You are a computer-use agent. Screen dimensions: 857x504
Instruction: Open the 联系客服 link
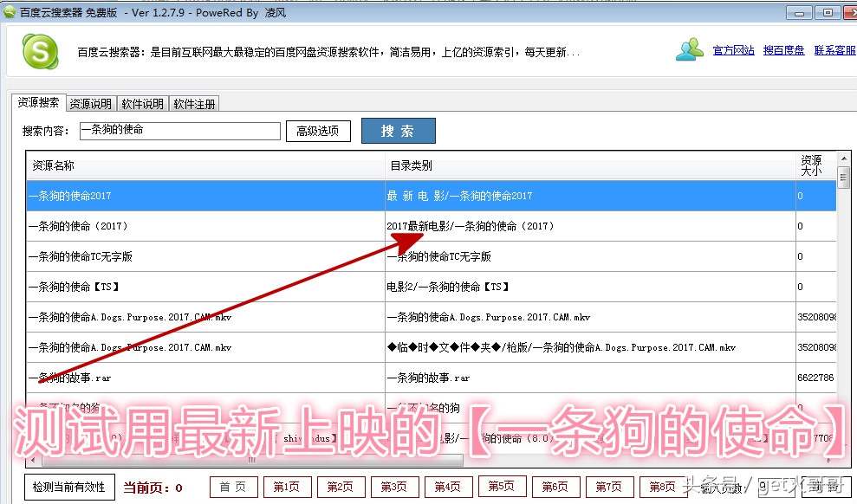pyautogui.click(x=834, y=50)
